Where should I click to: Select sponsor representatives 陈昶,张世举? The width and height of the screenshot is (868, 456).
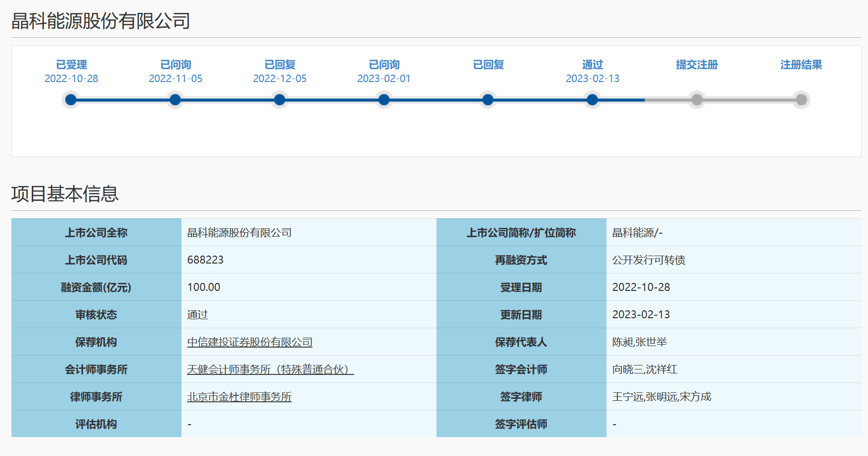coord(640,342)
